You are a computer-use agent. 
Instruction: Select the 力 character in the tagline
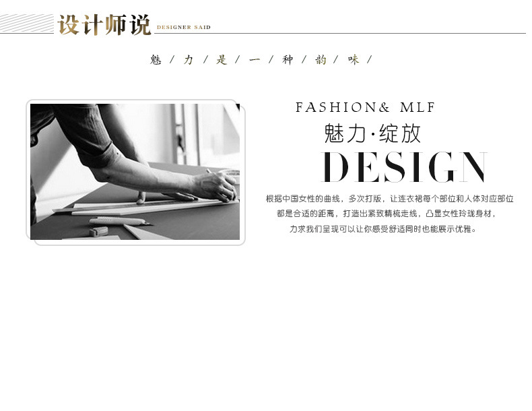click(189, 60)
